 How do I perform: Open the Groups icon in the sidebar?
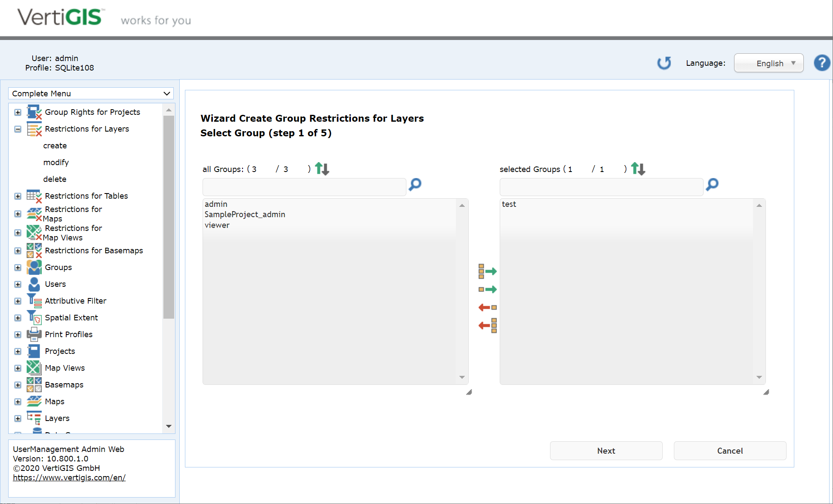(x=34, y=267)
